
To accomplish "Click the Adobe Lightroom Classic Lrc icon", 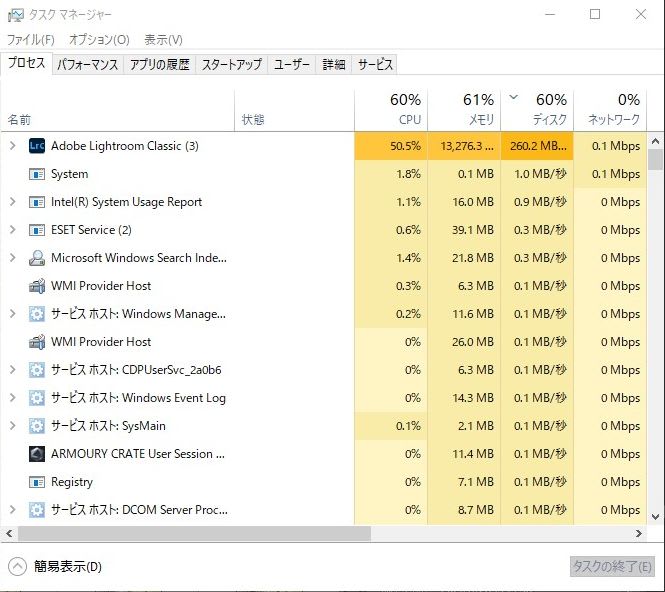I will point(37,146).
